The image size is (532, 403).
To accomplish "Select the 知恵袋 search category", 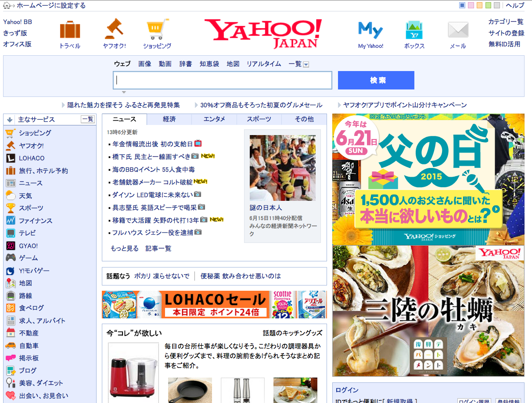I will click(209, 64).
